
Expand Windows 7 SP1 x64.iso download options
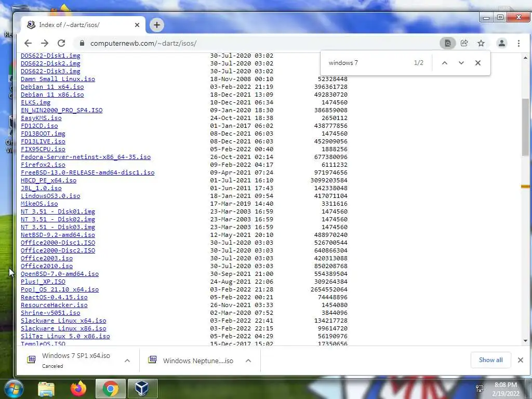(x=127, y=361)
